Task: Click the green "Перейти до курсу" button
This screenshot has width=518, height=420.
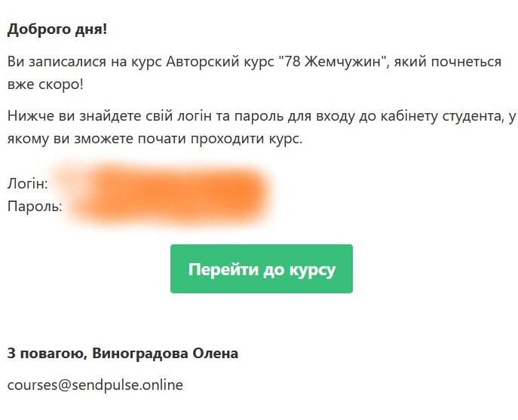Action: 261,269
